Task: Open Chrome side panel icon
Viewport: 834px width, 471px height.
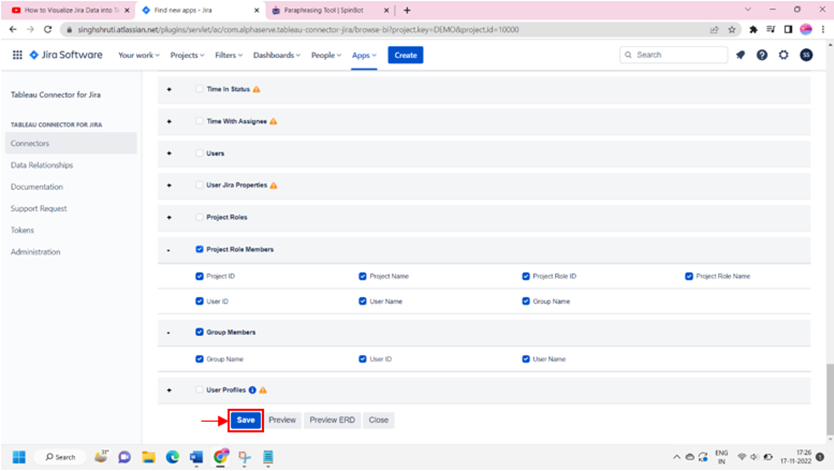Action: (x=788, y=29)
